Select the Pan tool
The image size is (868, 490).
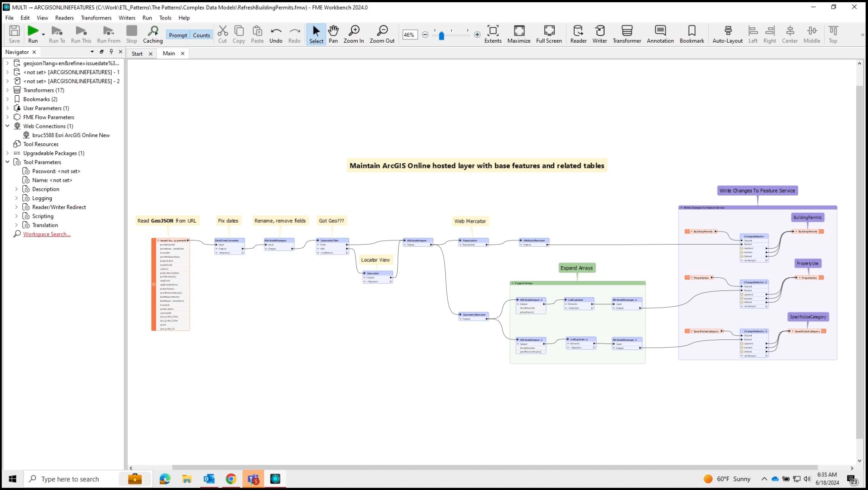click(333, 34)
